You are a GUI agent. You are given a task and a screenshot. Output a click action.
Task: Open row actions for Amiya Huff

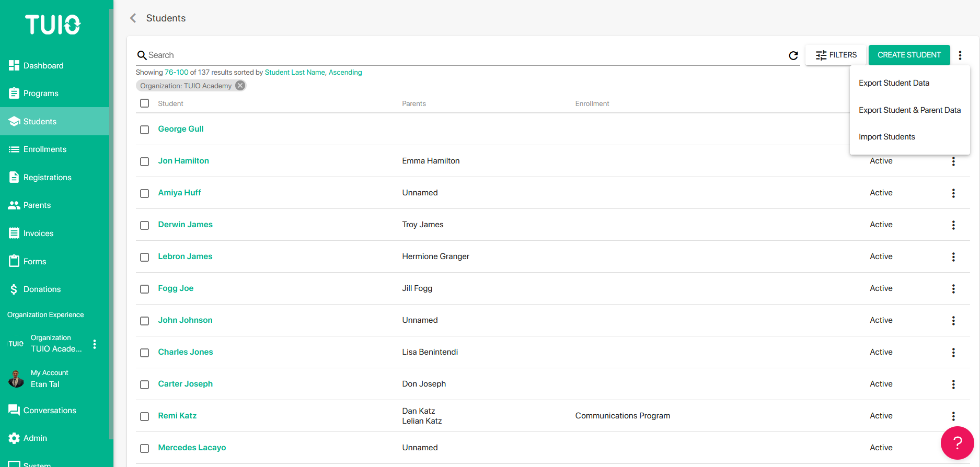click(953, 193)
